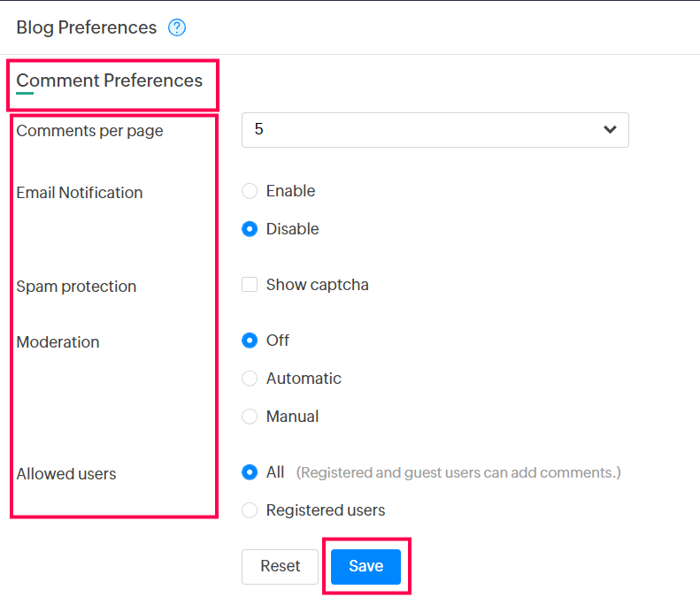Set Moderation to Manual

point(250,417)
